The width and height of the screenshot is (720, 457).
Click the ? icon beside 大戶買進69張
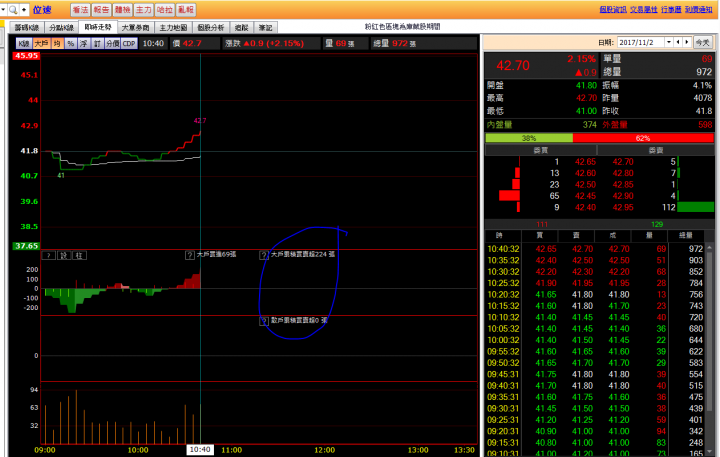pyautogui.click(x=190, y=255)
